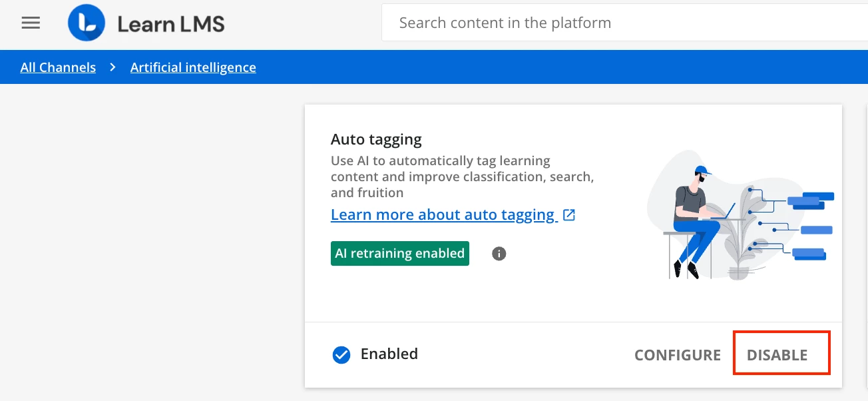Click the info icon next to AI retraining badge
Image resolution: width=868 pixels, height=401 pixels.
499,254
